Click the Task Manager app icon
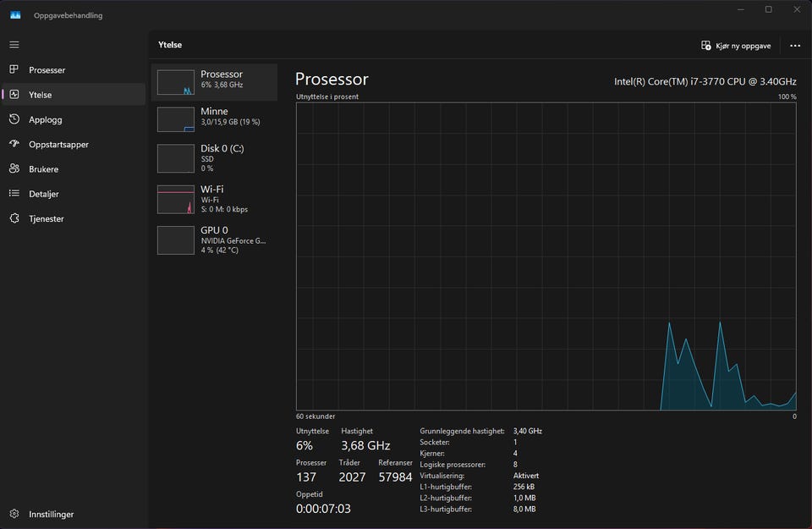The width and height of the screenshot is (812, 529). click(x=15, y=14)
